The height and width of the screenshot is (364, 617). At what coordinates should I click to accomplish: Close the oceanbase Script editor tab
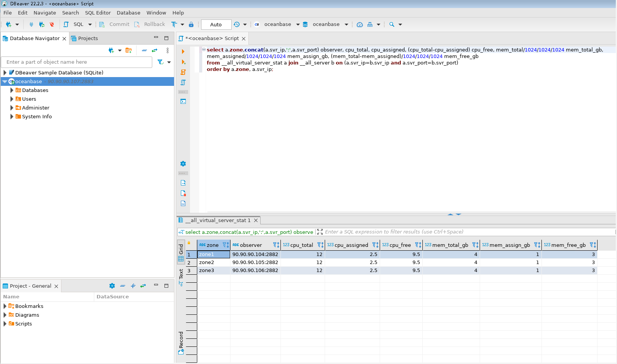(x=243, y=39)
